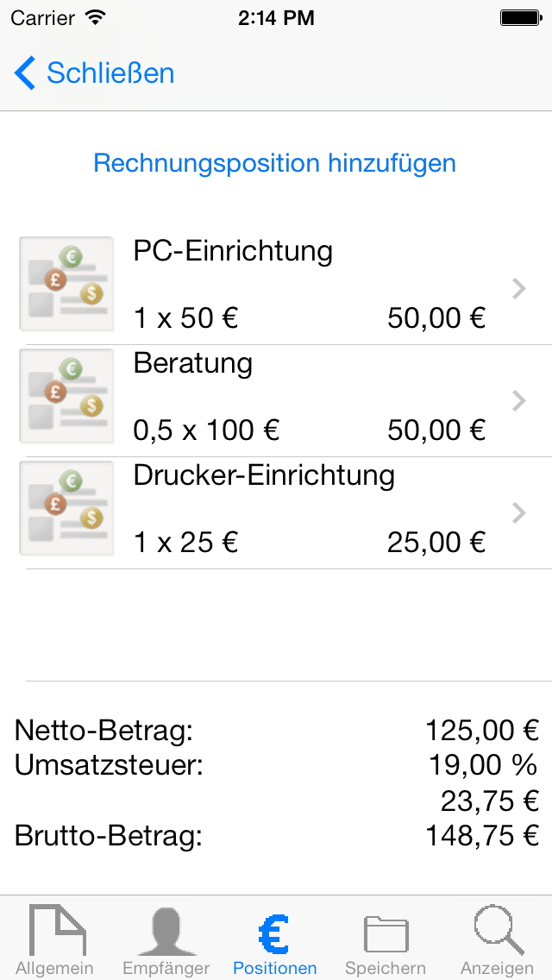
Task: Select the Beratung list row
Action: pos(276,396)
